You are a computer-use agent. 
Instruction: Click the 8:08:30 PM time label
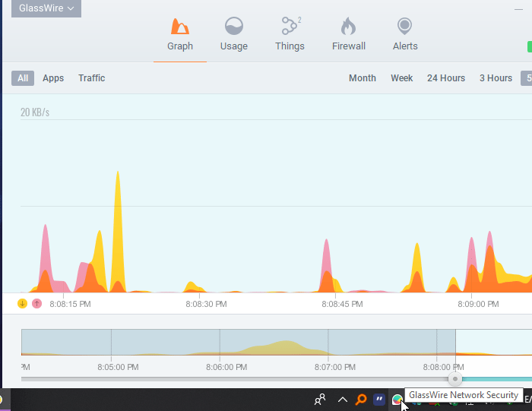[206, 304]
